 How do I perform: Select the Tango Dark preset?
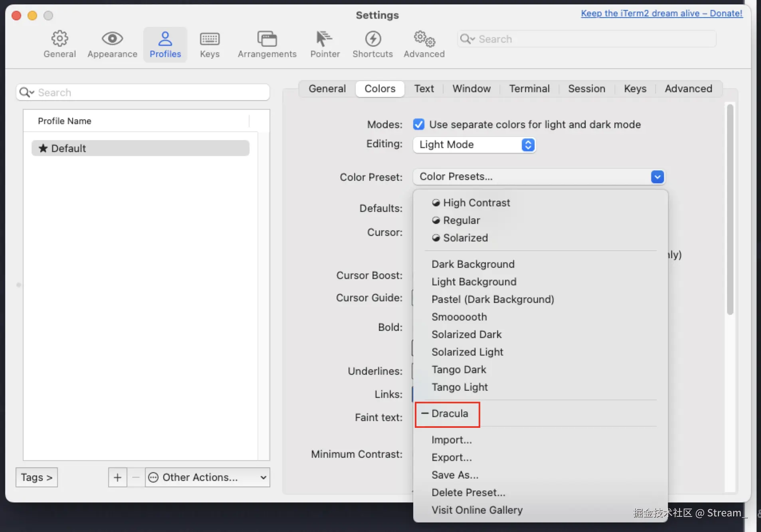(x=541, y=370)
